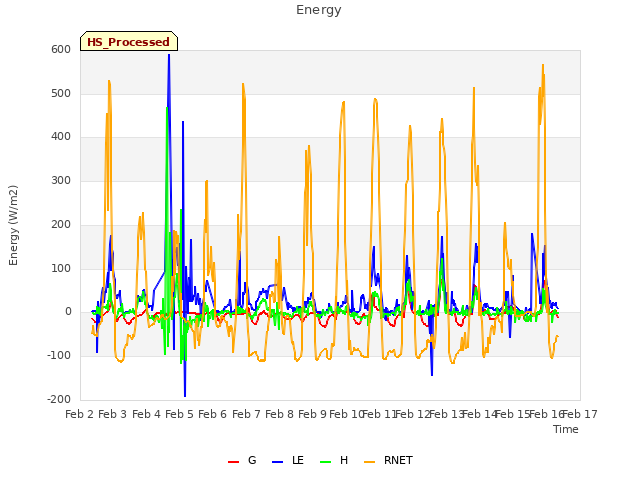
Task: Click the 100 y-axis tick label
Action: (x=61, y=268)
